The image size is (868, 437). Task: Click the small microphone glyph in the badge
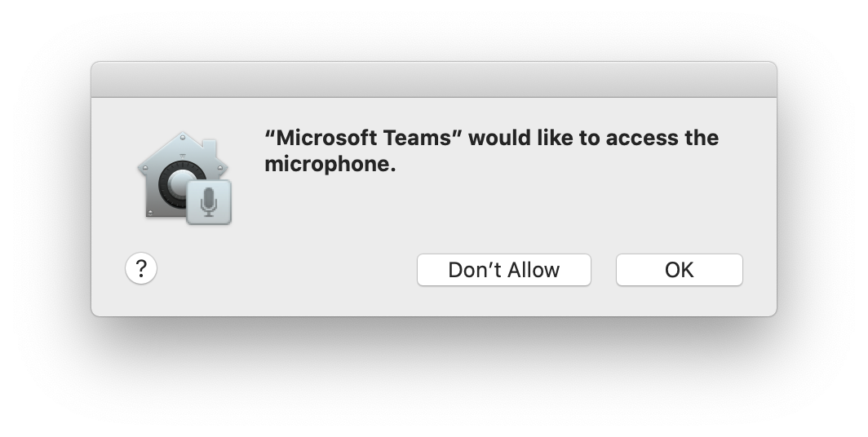[209, 202]
